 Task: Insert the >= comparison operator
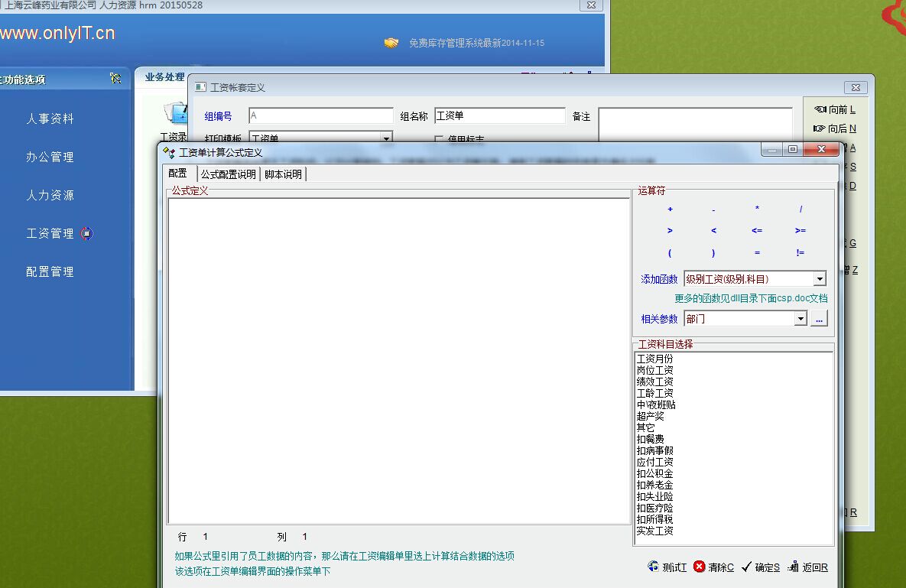[x=800, y=230]
